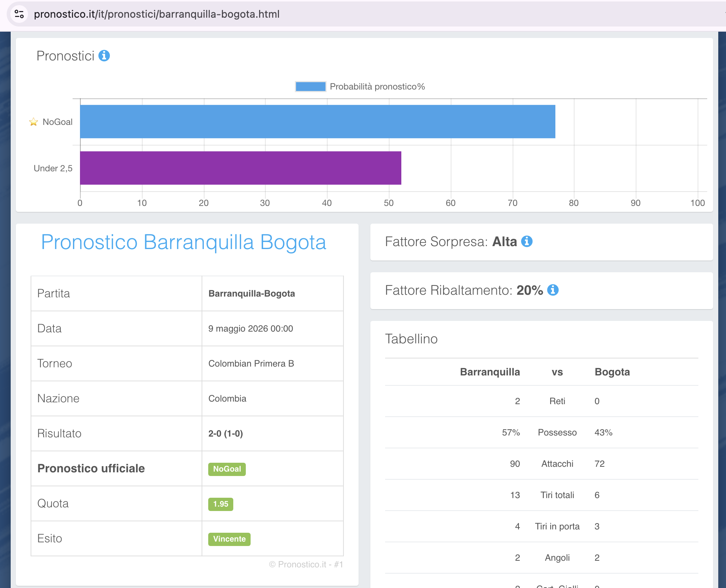This screenshot has height=588, width=726.
Task: Click the star icon beside NoGoal
Action: point(34,122)
